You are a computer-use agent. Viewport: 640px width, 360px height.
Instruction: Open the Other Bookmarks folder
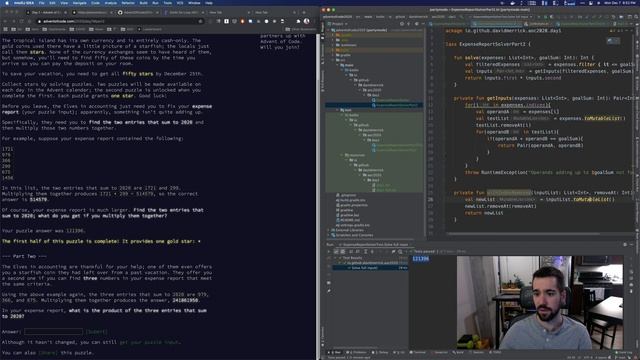coord(301,29)
